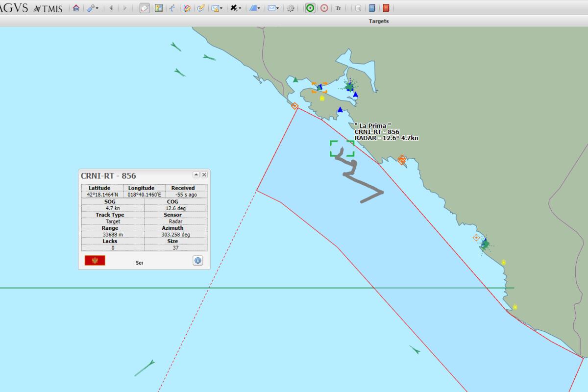
Task: Click the Montenegro flag in panel
Action: pos(95,260)
